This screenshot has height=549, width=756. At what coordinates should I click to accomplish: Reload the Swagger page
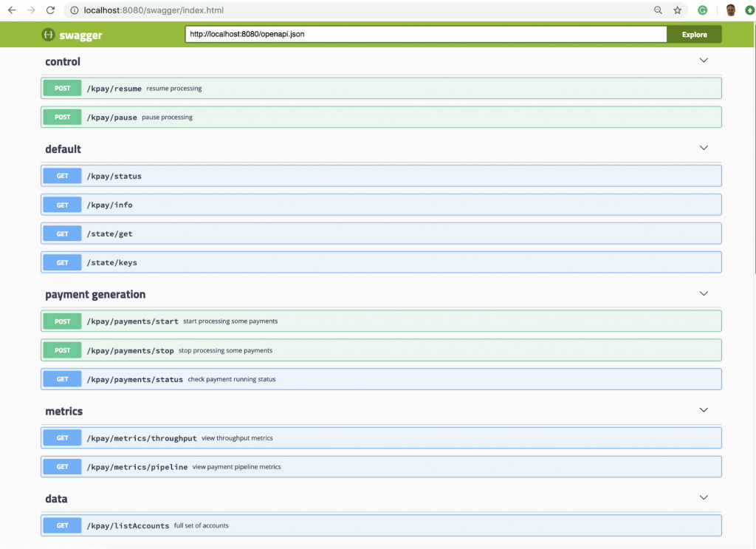[51, 10]
